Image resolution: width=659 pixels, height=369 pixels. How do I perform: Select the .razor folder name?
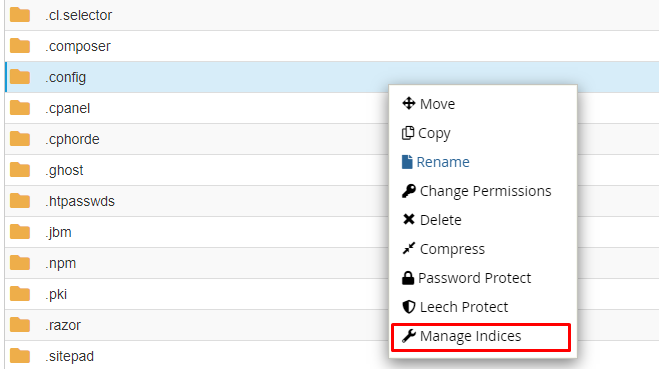(63, 325)
